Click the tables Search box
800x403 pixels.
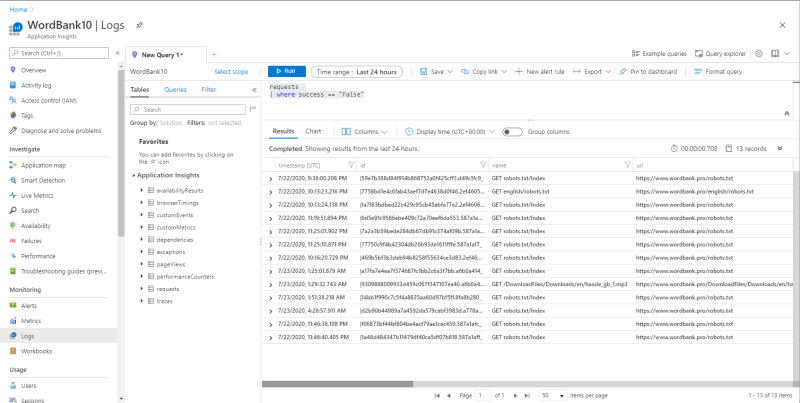pos(188,110)
